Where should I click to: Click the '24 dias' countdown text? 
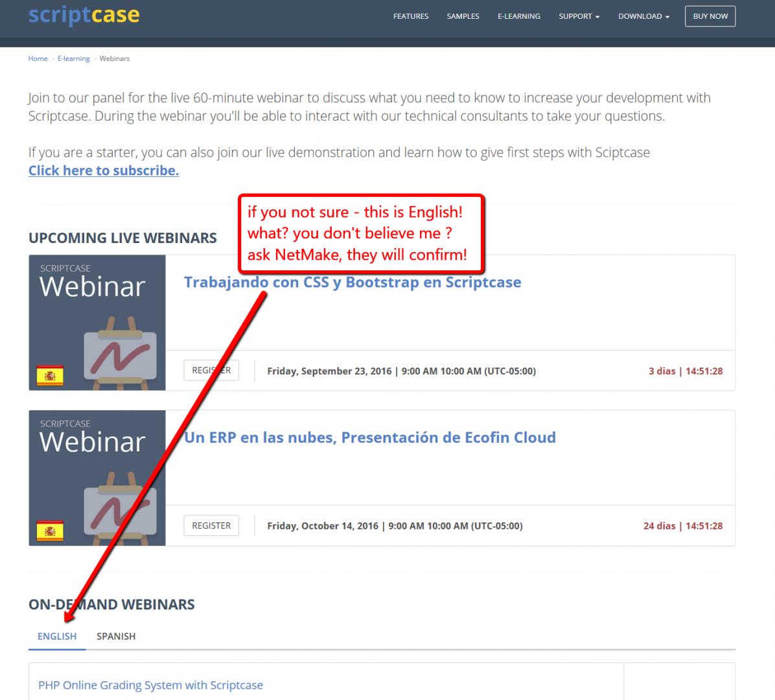coord(683,526)
